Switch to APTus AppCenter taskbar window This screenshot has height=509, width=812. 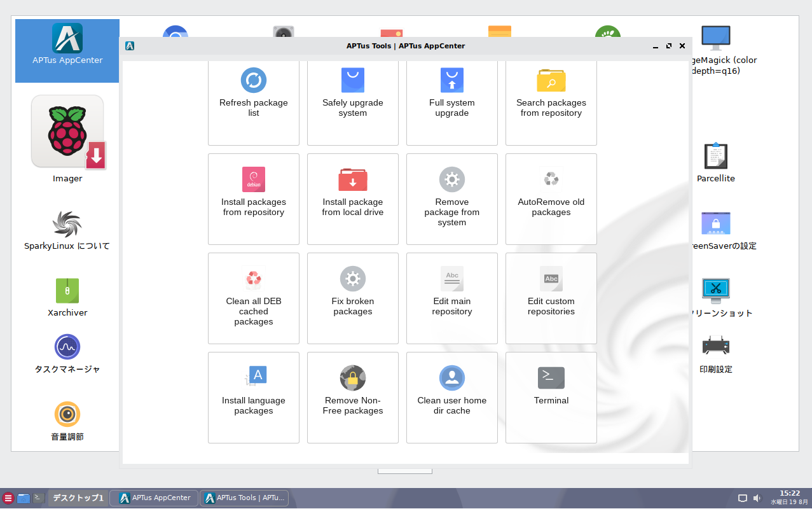coord(154,498)
